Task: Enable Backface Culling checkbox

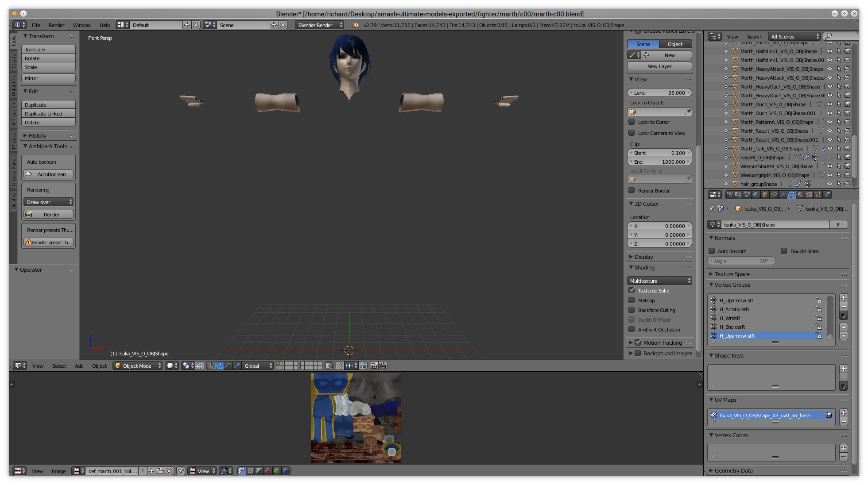Action: pos(632,310)
